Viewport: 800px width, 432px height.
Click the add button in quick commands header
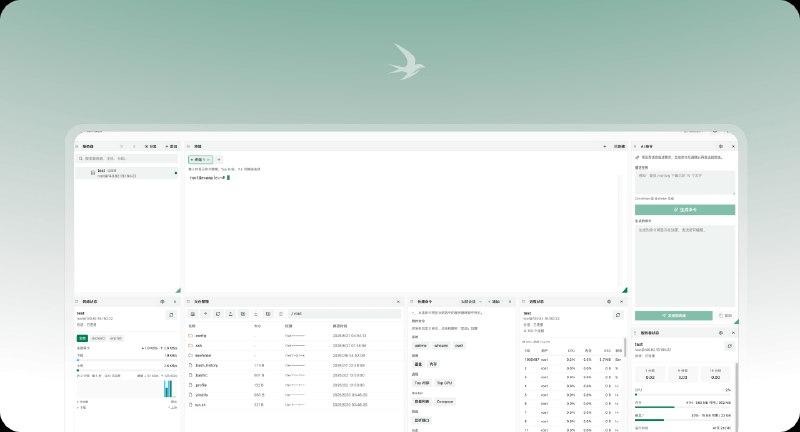coord(494,301)
